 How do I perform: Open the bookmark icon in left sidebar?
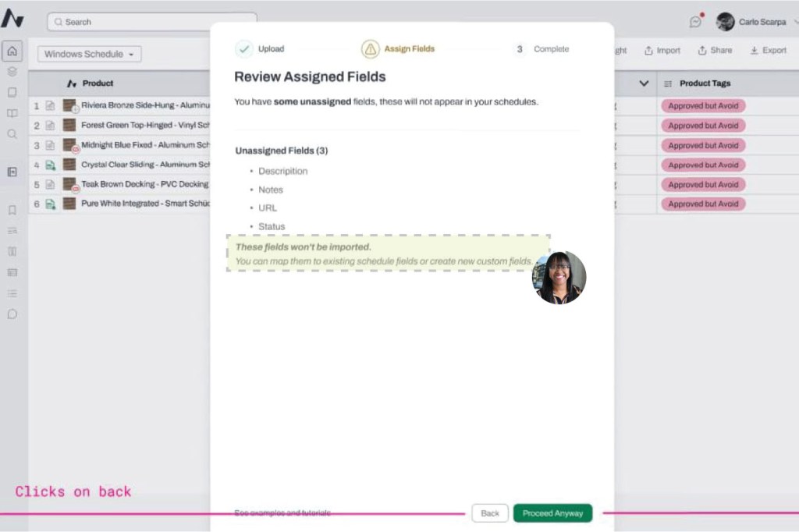click(x=12, y=210)
